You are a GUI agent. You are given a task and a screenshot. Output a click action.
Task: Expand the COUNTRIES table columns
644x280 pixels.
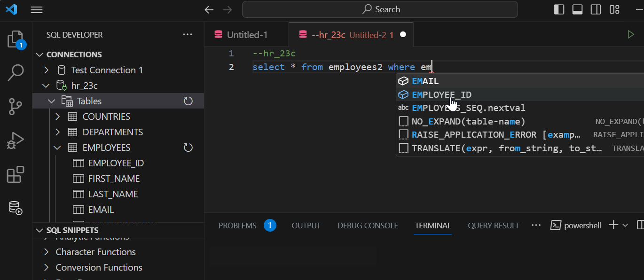click(57, 116)
